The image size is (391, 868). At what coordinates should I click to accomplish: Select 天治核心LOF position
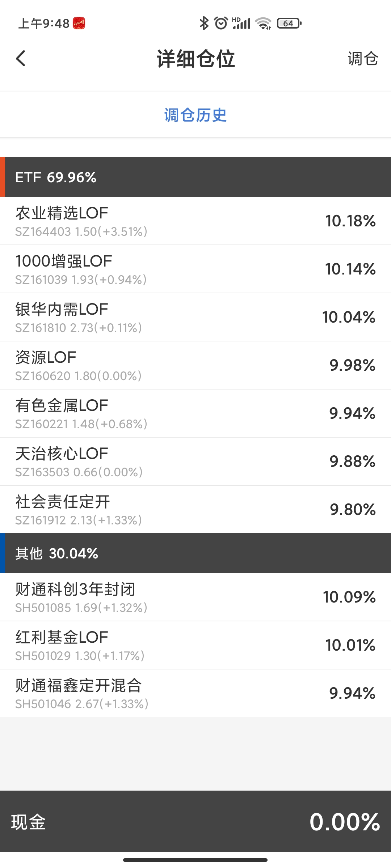click(195, 461)
